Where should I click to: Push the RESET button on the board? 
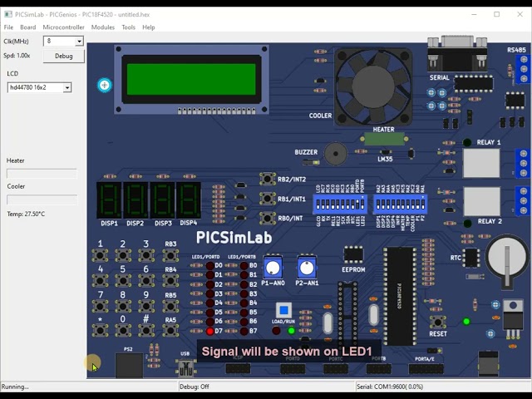pyautogui.click(x=438, y=322)
